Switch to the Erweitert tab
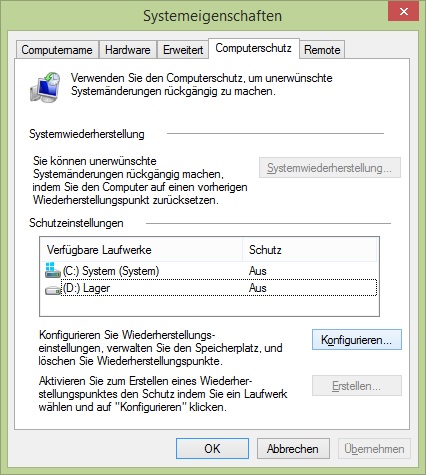Image resolution: width=426 pixels, height=475 pixels. coord(183,50)
